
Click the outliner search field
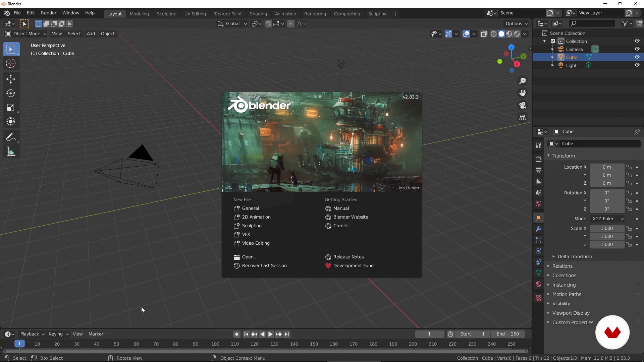592,23
